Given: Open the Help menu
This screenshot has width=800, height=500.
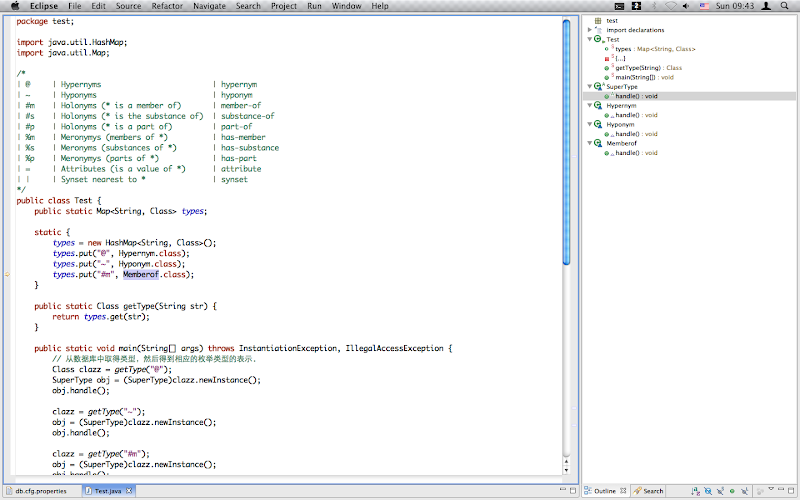Looking at the screenshot, I should click(380, 6).
